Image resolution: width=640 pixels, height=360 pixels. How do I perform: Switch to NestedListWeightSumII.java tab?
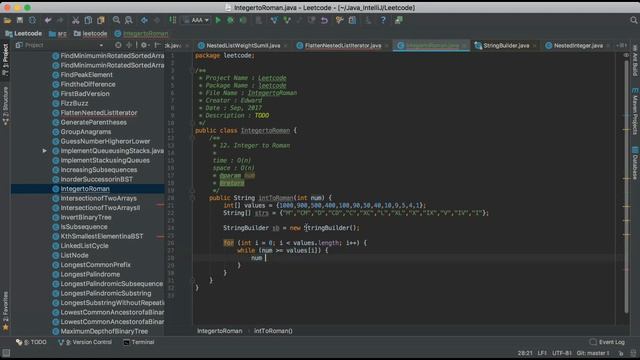(243, 46)
